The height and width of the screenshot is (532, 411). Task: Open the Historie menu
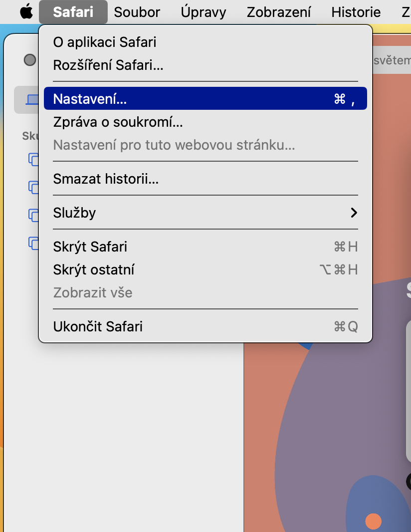coord(356,12)
